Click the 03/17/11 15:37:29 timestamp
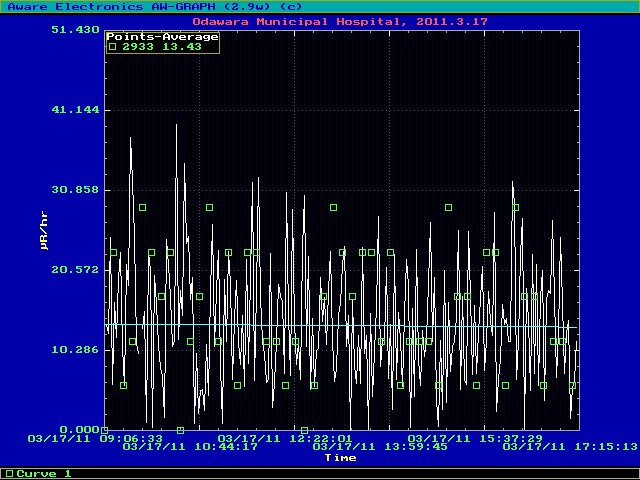The width and height of the screenshot is (640, 480). 475,438
